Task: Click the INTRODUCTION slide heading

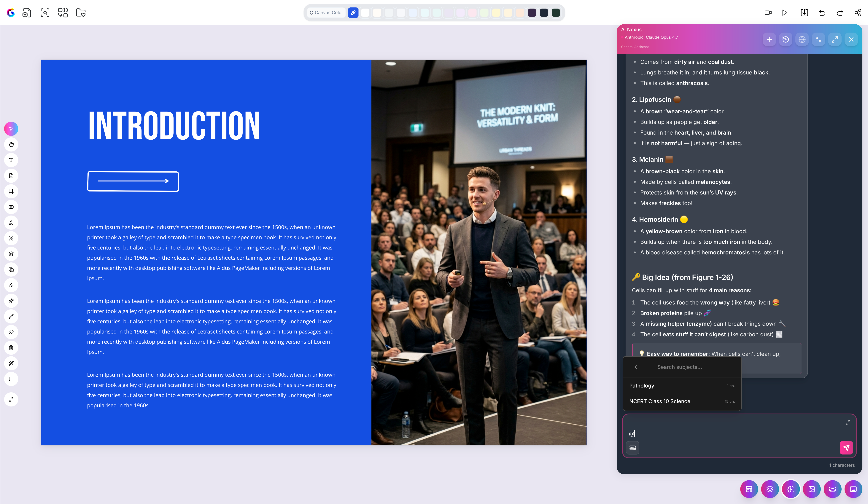Action: [x=174, y=126]
